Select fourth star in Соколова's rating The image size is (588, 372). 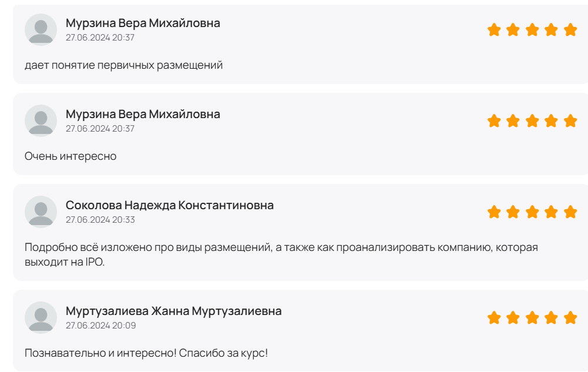tap(551, 212)
